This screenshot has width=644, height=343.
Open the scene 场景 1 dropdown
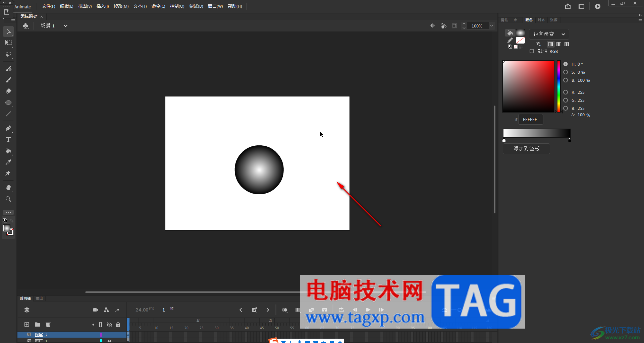click(65, 26)
